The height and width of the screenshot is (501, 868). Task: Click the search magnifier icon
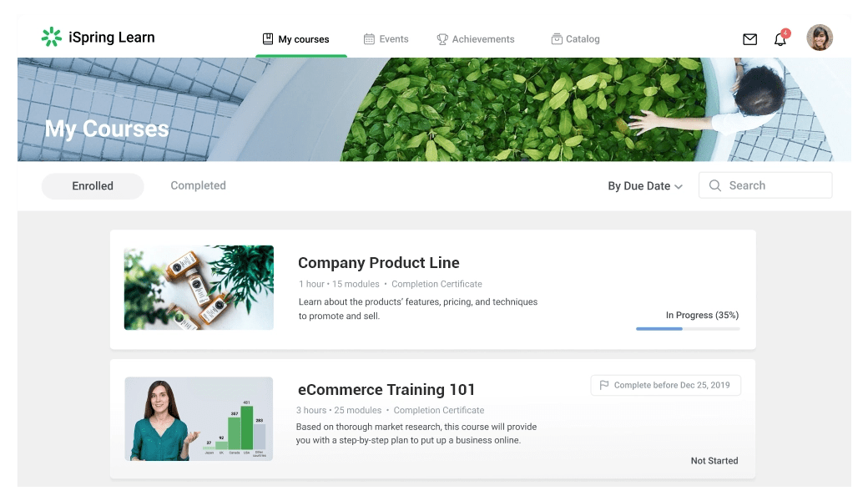(x=715, y=185)
